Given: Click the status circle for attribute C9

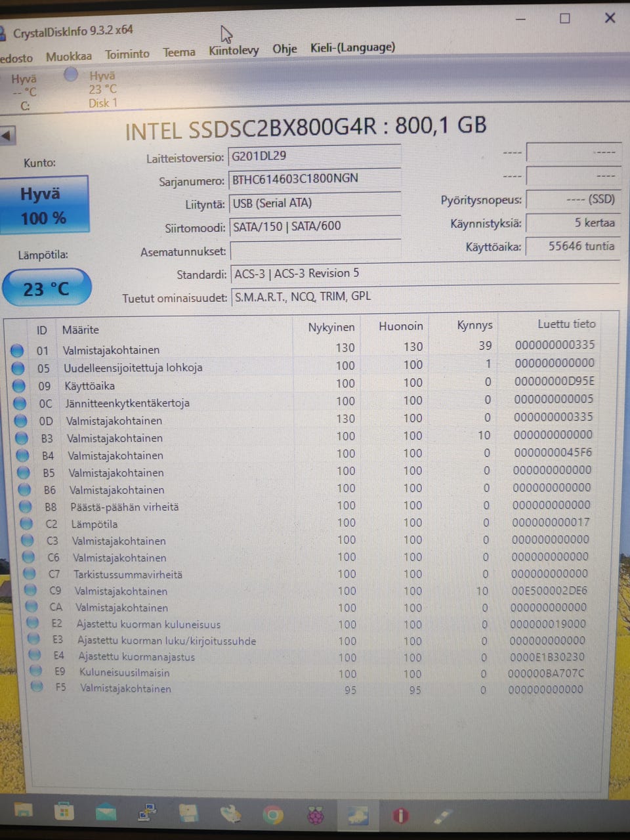Looking at the screenshot, I should (30, 591).
